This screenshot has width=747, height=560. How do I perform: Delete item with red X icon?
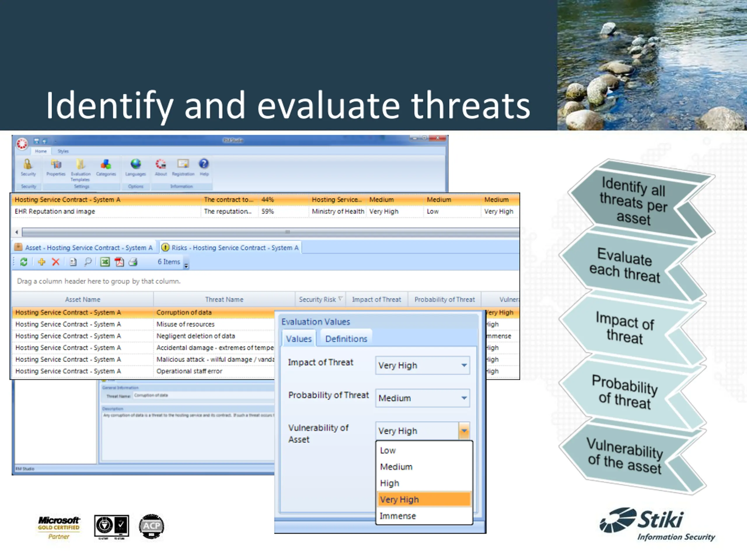click(56, 262)
